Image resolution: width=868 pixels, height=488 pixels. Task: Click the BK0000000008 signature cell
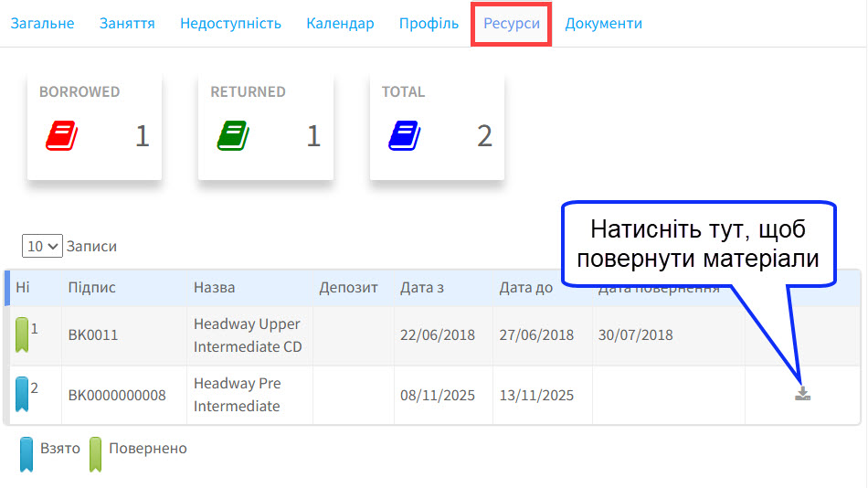(117, 396)
